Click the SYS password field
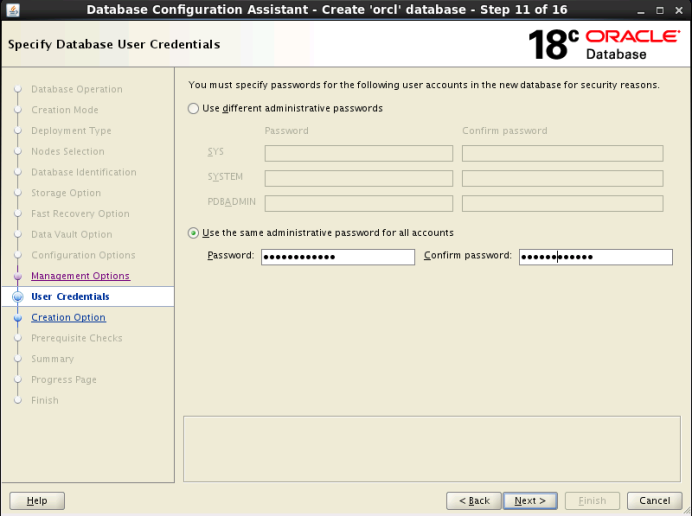This screenshot has height=517, width=692. coord(359,154)
